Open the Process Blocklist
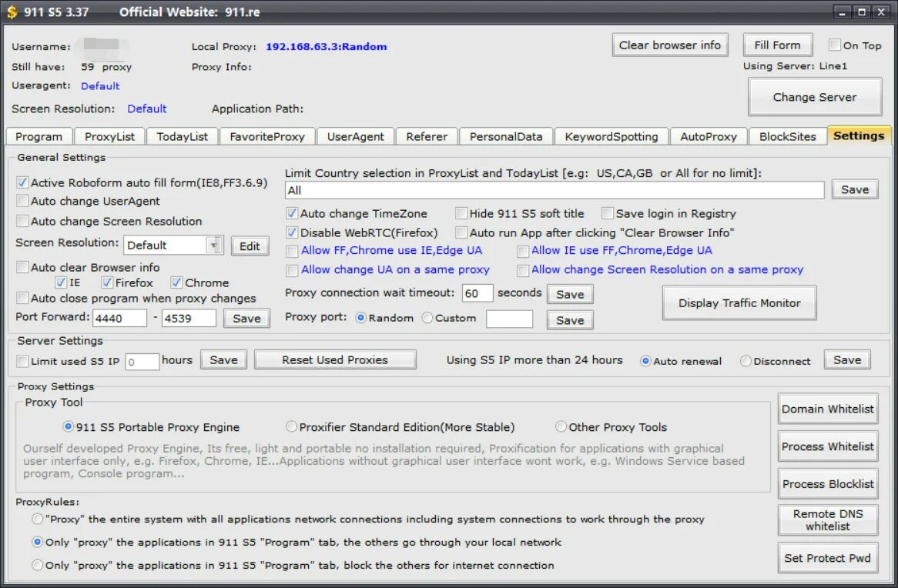The image size is (898, 588). [828, 484]
